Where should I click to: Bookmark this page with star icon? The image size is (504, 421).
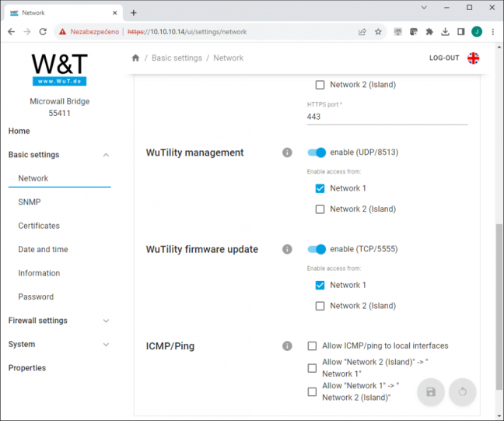pos(378,32)
